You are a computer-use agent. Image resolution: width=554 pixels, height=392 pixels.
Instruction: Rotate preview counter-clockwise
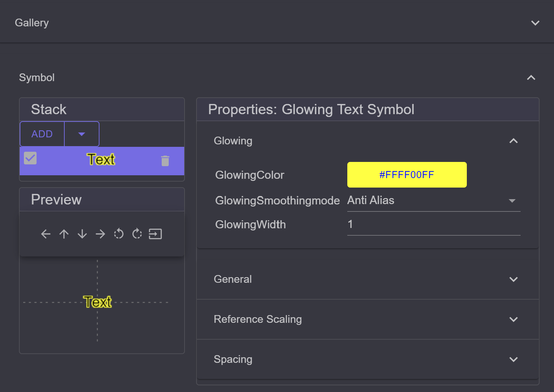[119, 234]
